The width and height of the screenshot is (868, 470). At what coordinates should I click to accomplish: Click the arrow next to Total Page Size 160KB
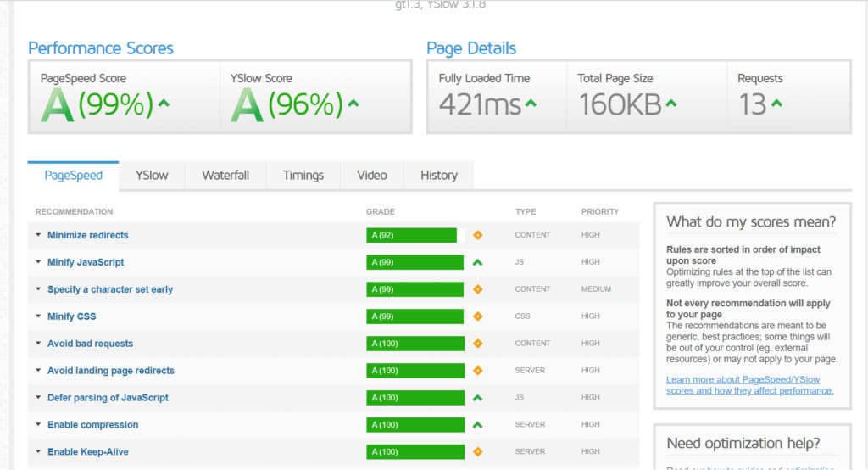coord(671,104)
